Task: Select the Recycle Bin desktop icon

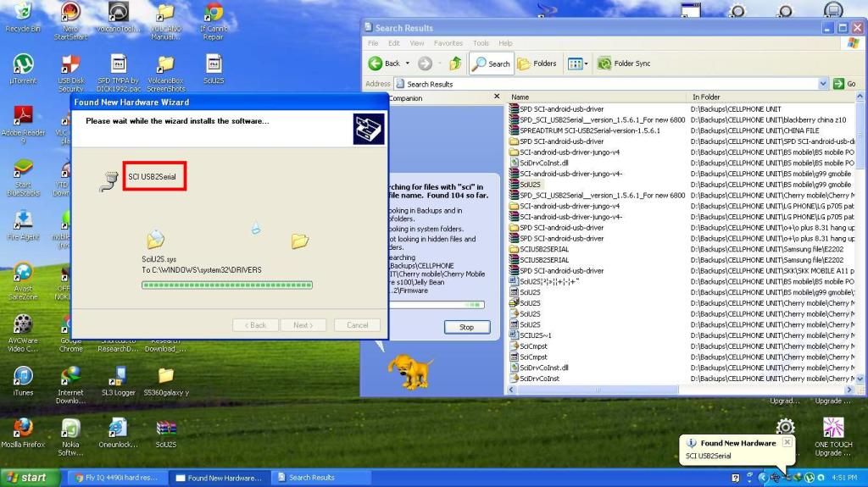Action: [23, 14]
